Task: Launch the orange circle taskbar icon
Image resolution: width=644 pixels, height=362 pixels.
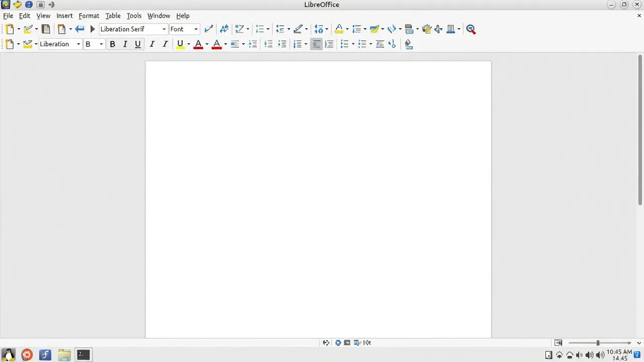Action: [27, 355]
